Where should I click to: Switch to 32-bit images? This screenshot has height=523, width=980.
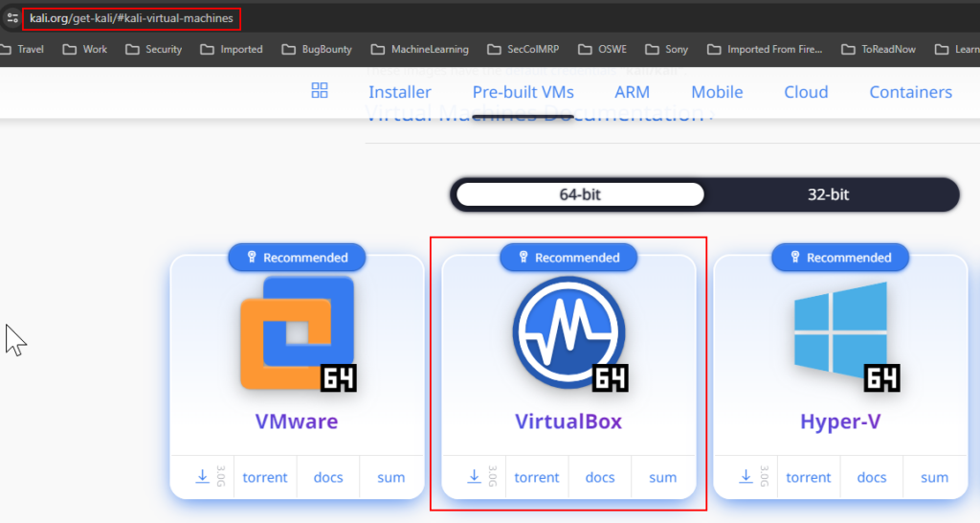coord(828,194)
